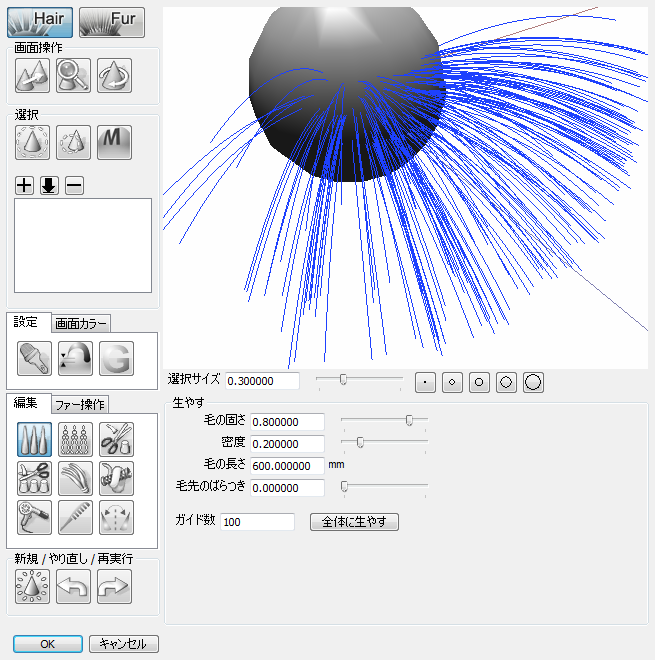Screen dimensions: 655x660
Task: Select the curl/twist hair tool
Action: [117, 479]
